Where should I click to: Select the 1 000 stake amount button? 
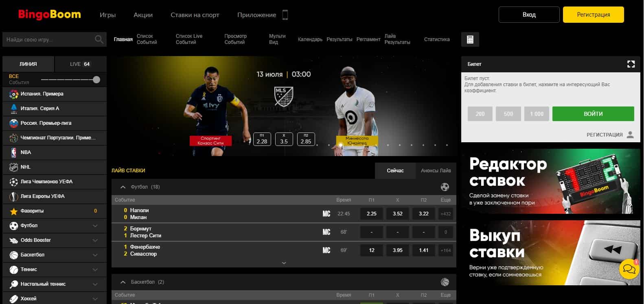[x=537, y=114]
